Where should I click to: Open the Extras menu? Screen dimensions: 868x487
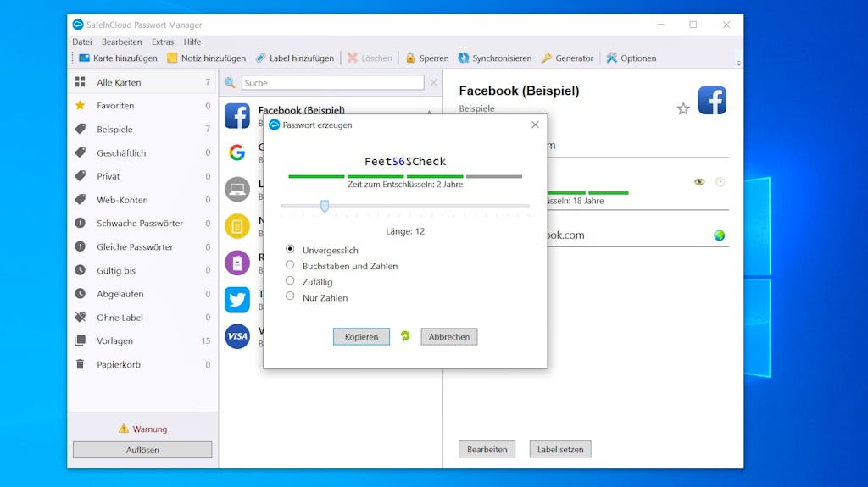click(163, 42)
